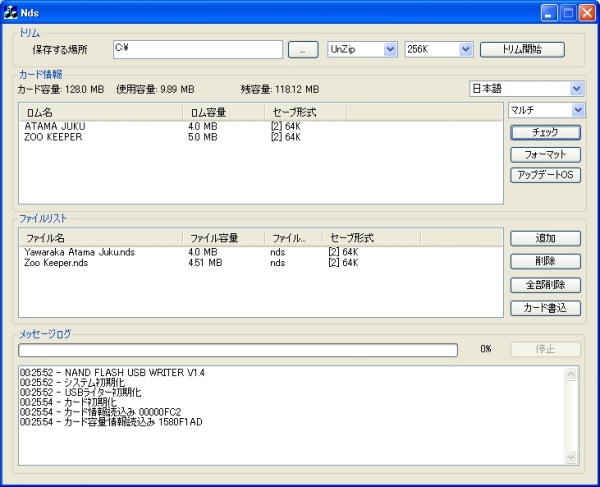The height and width of the screenshot is (487, 600).
Task: Click message log scrollbar down arrow
Action: (x=571, y=457)
